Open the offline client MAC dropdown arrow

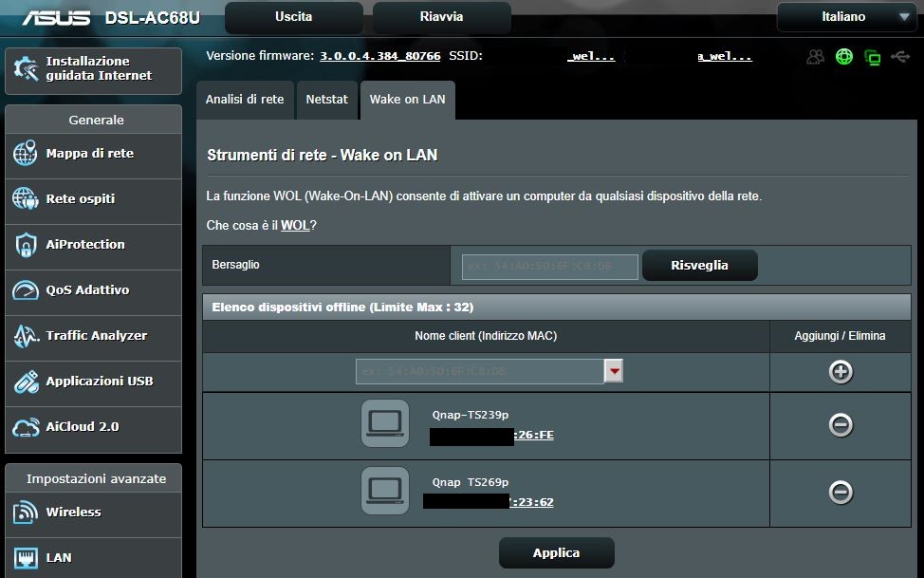(x=614, y=372)
